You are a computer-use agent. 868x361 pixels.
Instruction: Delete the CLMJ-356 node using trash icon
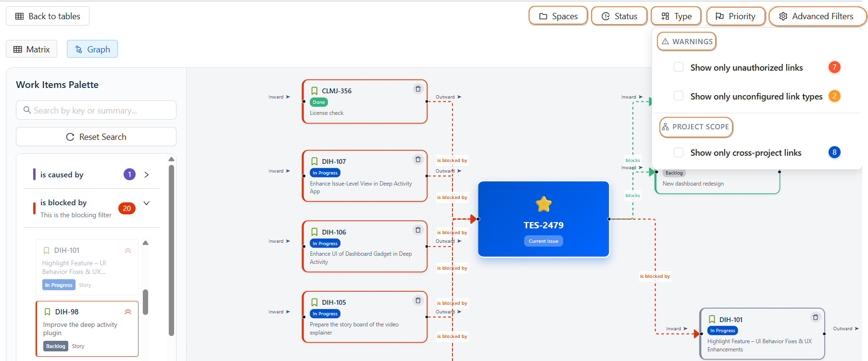click(x=418, y=89)
